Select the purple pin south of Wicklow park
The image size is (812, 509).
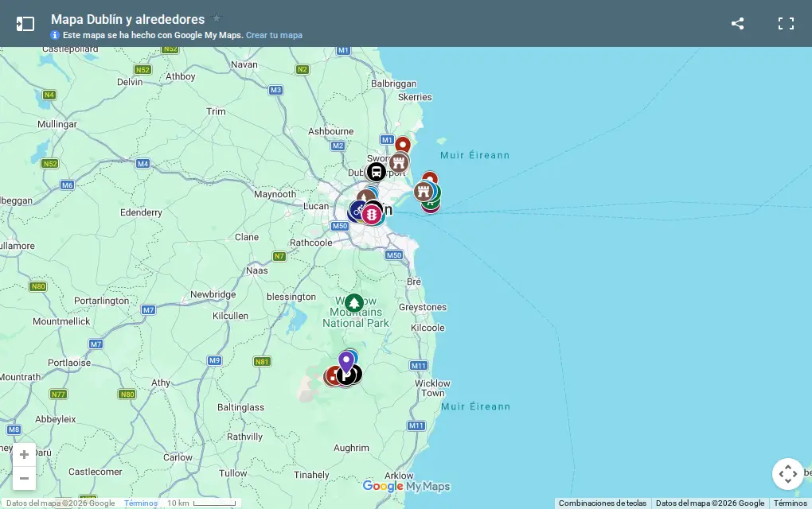point(346,362)
